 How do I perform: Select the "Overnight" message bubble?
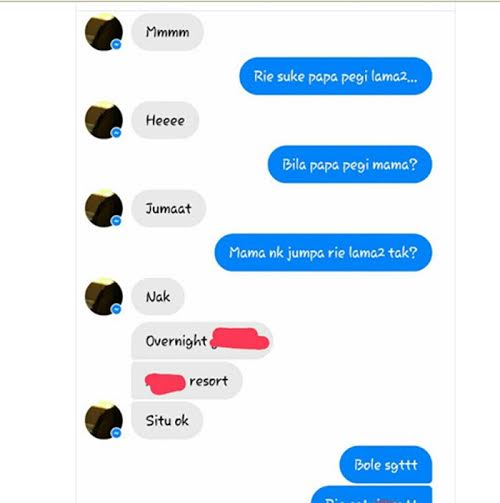pos(202,341)
